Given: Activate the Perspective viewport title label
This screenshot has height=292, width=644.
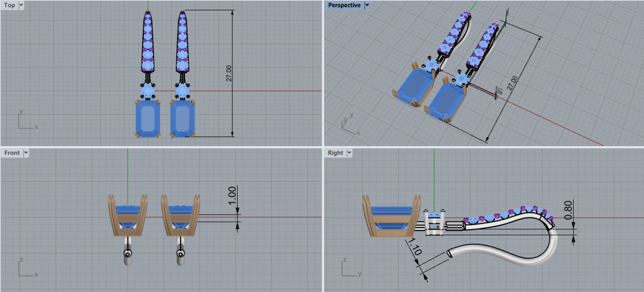Looking at the screenshot, I should coord(345,5).
